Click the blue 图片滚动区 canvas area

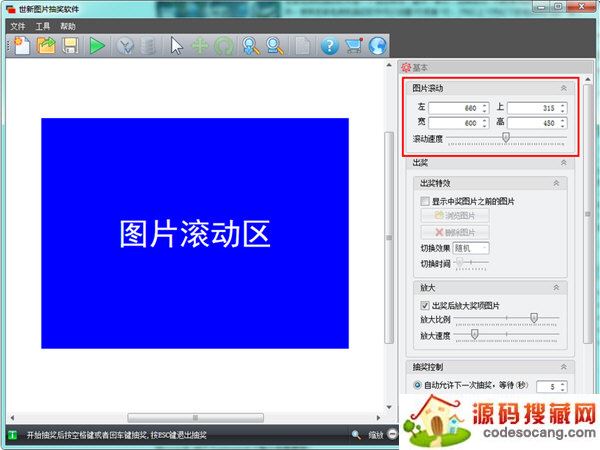pyautogui.click(x=195, y=233)
